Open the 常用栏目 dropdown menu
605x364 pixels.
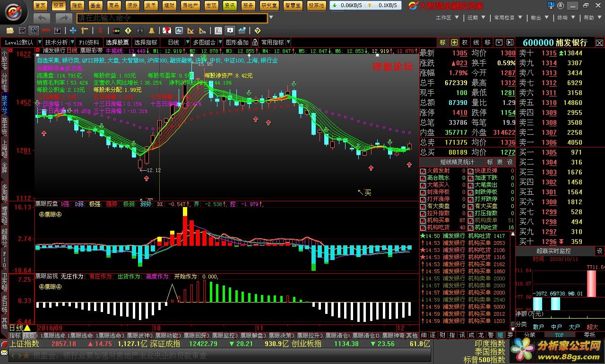[508, 18]
